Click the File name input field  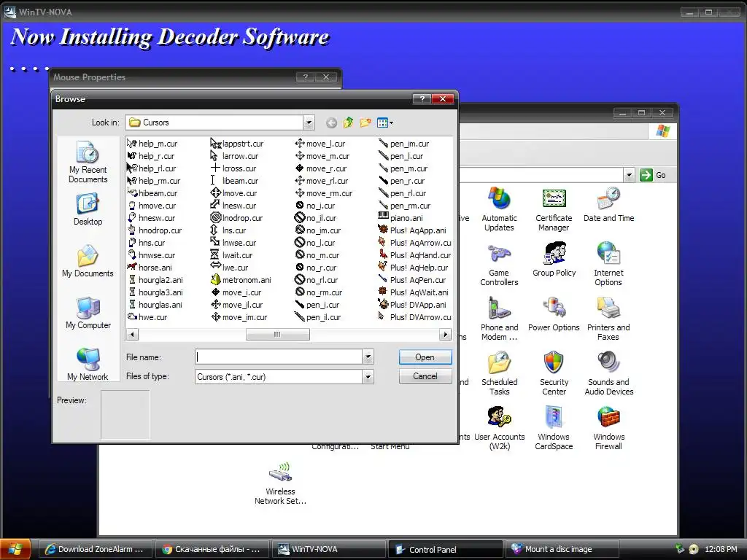coord(279,357)
